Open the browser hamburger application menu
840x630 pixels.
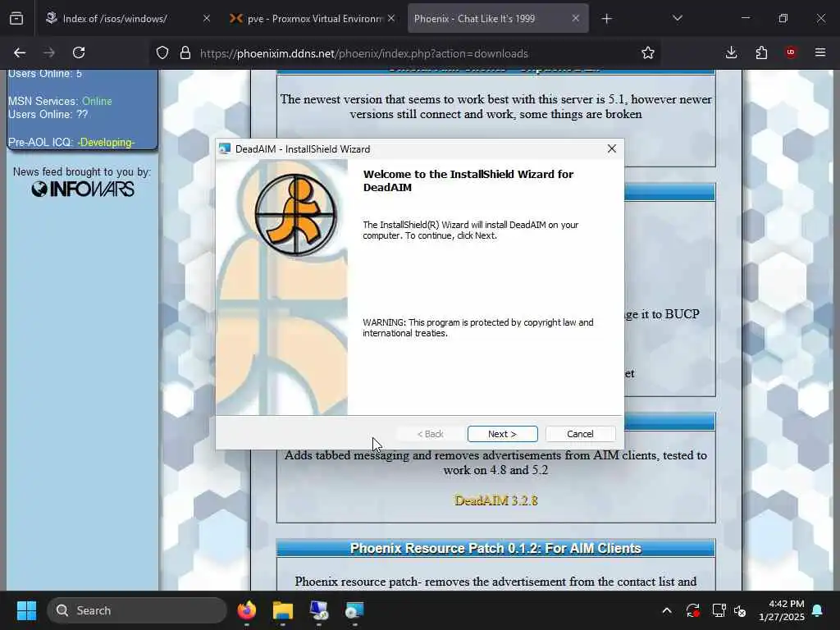(820, 52)
